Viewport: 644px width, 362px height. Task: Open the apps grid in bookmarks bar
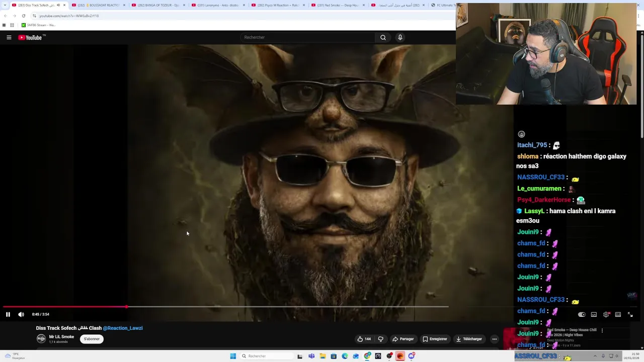12,25
